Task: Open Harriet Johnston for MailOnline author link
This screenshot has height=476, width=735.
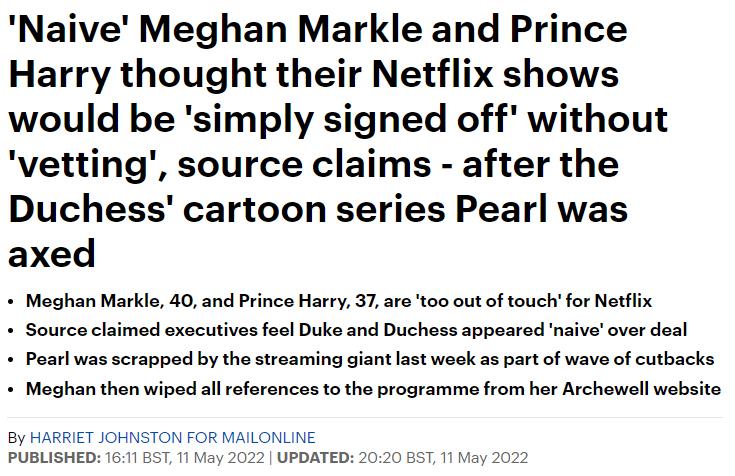Action: point(172,438)
